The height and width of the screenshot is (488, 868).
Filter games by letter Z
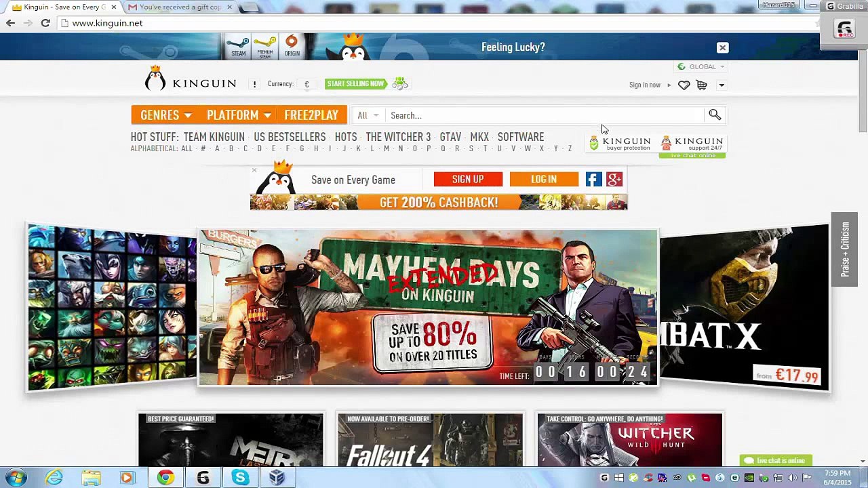pyautogui.click(x=570, y=148)
